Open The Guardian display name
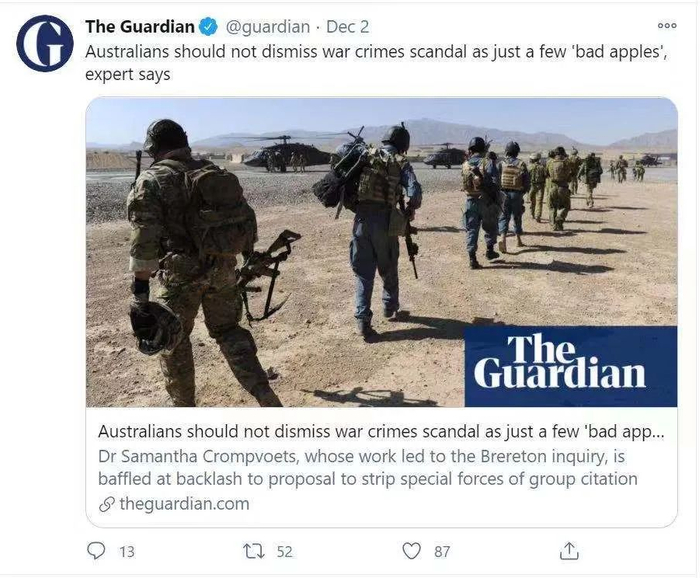The width and height of the screenshot is (700, 578). (x=140, y=27)
